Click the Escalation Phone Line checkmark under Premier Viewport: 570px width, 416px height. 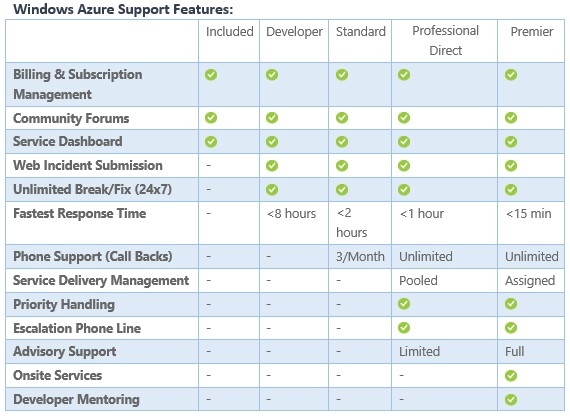[x=511, y=328]
